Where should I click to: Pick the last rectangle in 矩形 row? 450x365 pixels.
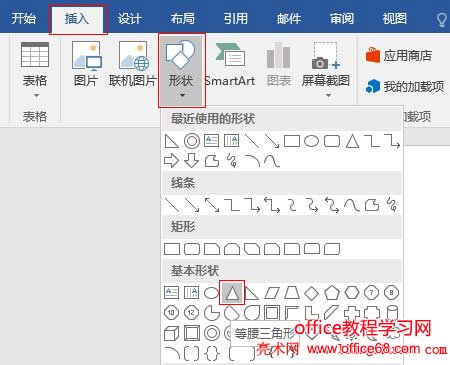[332, 249]
